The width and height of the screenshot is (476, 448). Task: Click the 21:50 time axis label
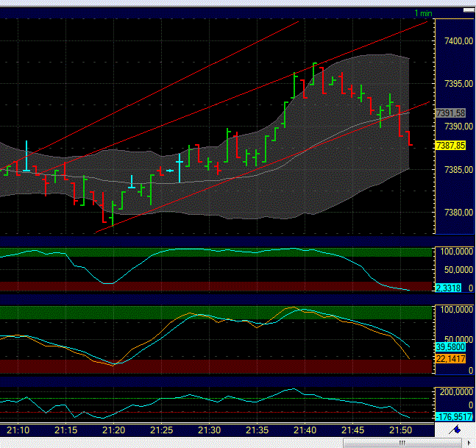(x=401, y=430)
